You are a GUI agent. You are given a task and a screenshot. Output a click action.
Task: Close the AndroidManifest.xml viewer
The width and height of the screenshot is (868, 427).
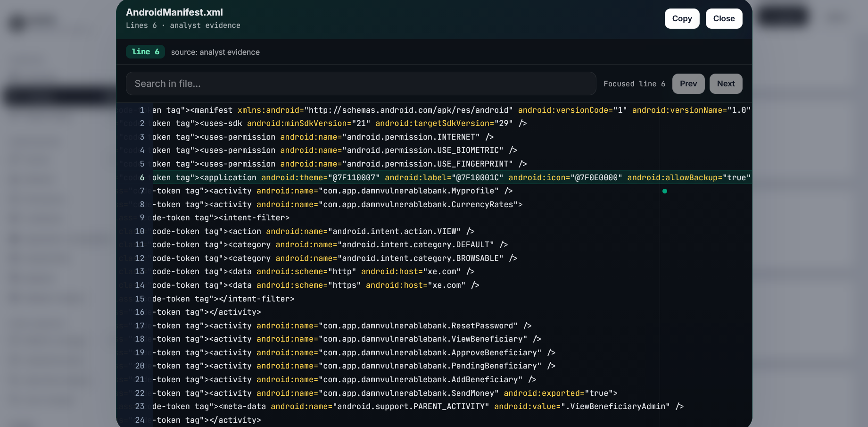[724, 18]
